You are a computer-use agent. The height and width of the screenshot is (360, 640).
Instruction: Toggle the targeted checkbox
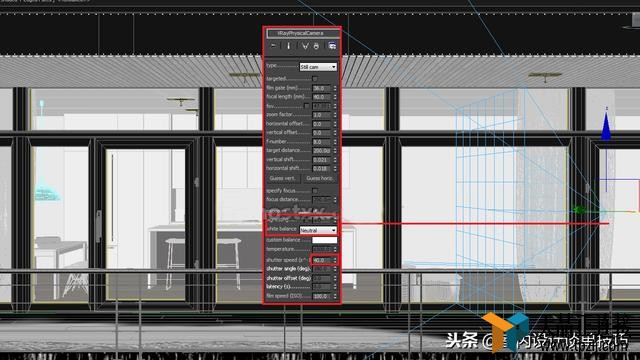[315, 78]
